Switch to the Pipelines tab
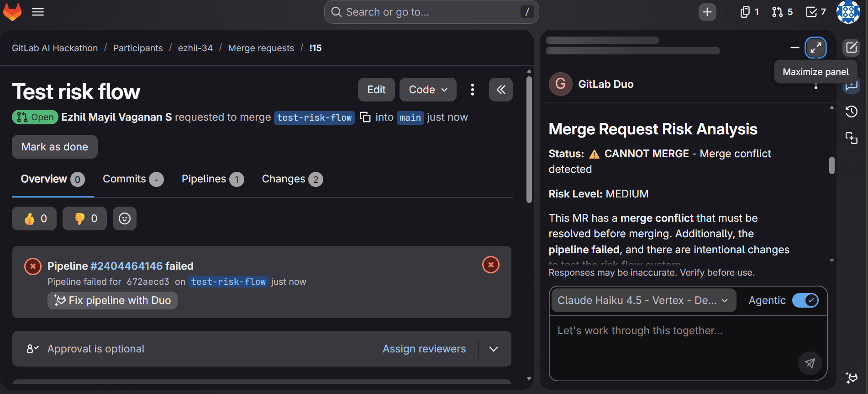The width and height of the screenshot is (868, 394). click(213, 179)
